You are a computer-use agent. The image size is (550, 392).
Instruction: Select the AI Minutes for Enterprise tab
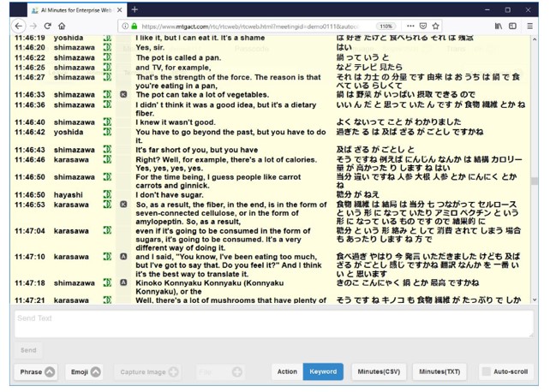[77, 10]
